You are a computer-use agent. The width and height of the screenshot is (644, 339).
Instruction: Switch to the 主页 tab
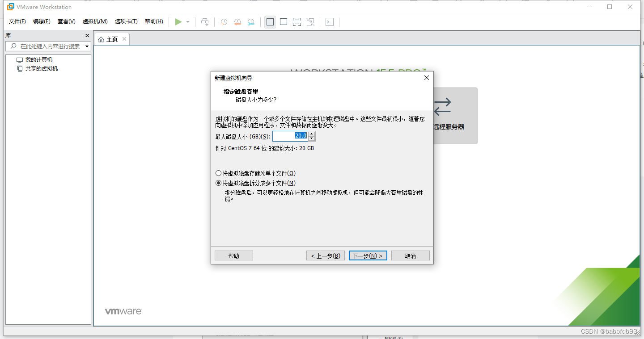(112, 39)
